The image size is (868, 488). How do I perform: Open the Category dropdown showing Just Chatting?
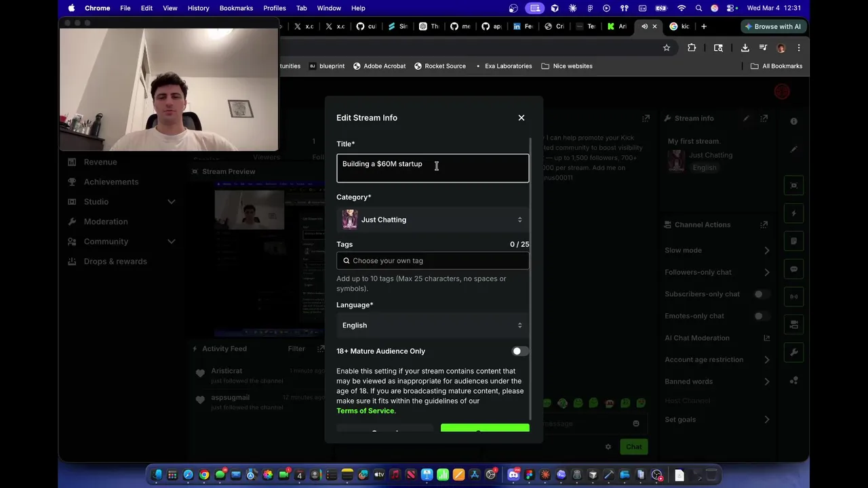point(433,220)
